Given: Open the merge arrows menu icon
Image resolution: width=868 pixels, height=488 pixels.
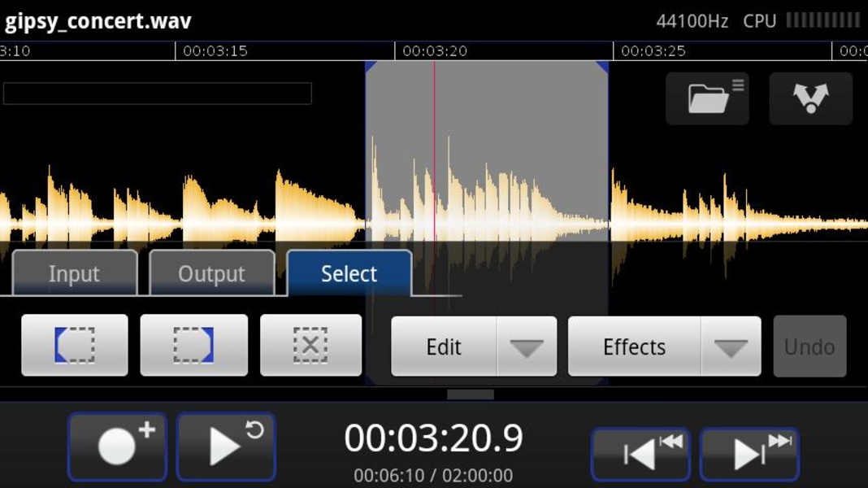Looking at the screenshot, I should pos(810,98).
